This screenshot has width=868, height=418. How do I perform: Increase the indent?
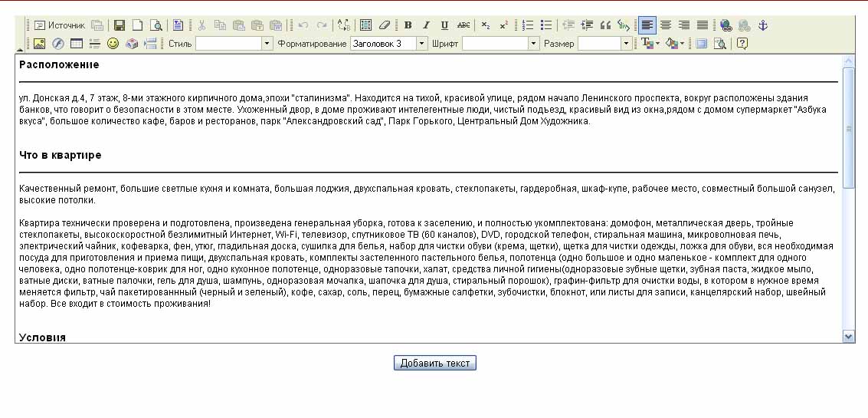pos(587,25)
